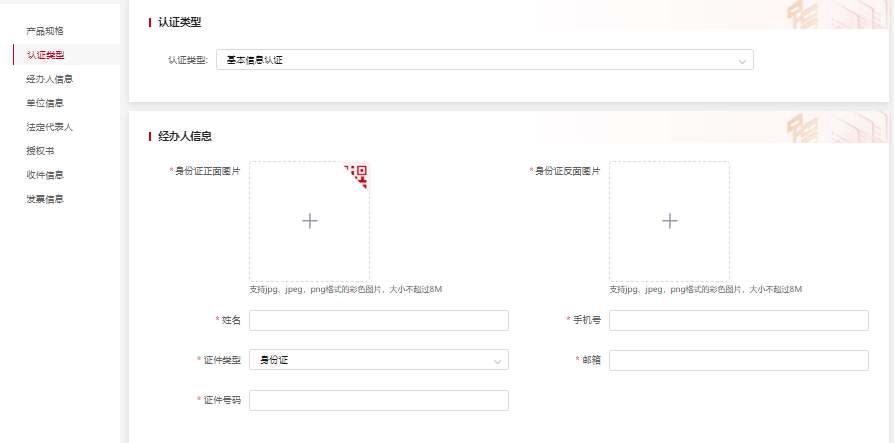
Task: Go to 收件信息 in the sidebar
Action: 45,175
